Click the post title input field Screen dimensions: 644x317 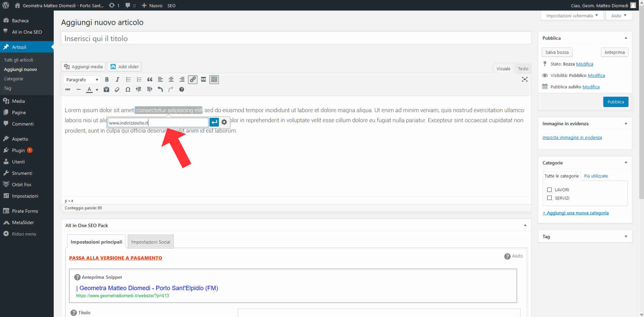click(296, 38)
